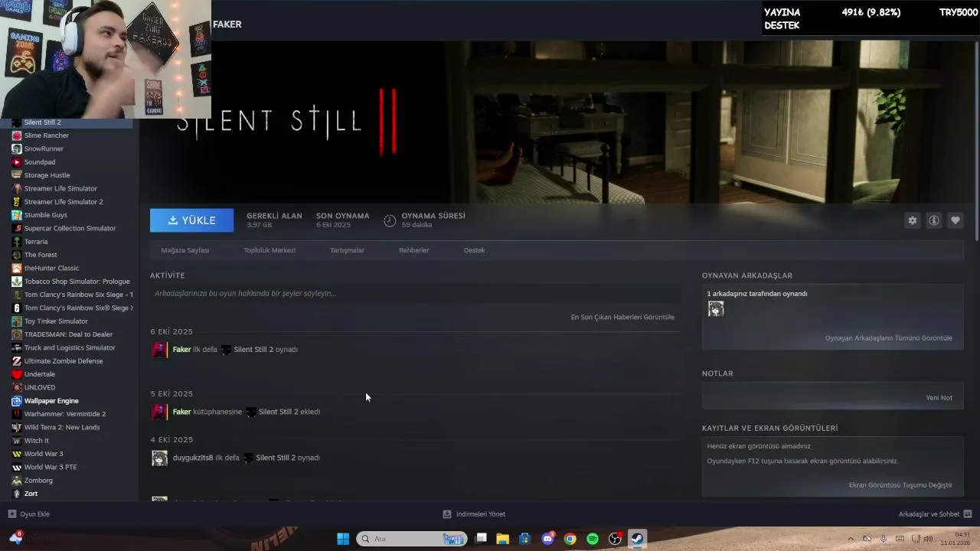Open Destek tab
The height and width of the screenshot is (551, 980).
tap(474, 250)
